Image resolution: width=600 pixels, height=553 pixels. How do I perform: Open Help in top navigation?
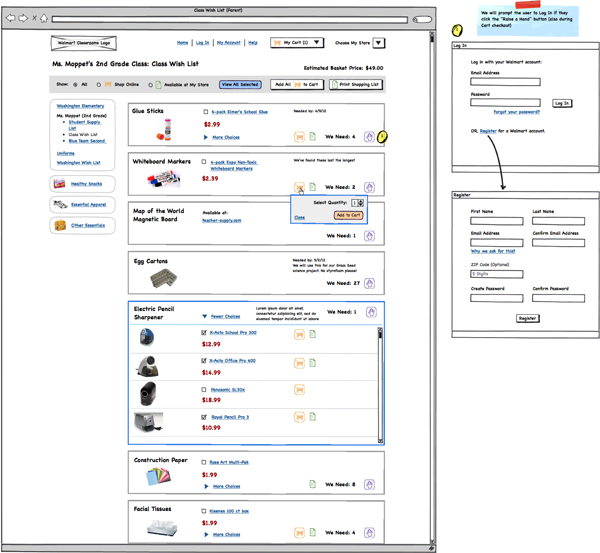253,43
